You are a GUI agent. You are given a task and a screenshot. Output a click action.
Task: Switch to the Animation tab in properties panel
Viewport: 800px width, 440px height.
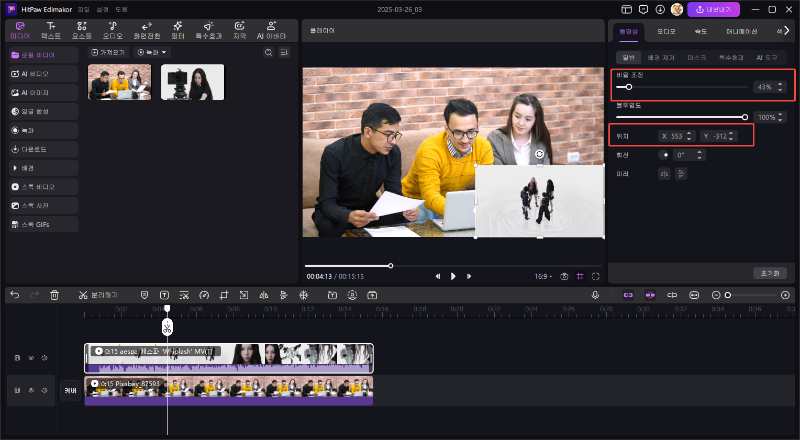741,32
